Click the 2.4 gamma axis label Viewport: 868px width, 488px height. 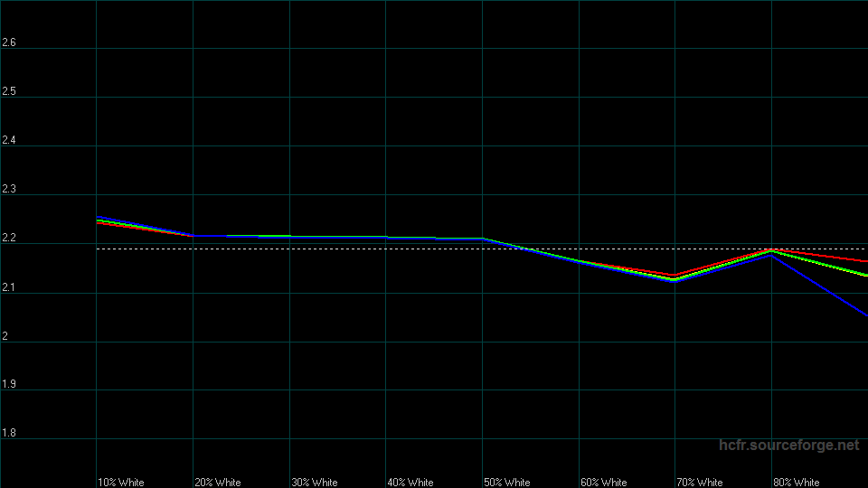coord(9,140)
